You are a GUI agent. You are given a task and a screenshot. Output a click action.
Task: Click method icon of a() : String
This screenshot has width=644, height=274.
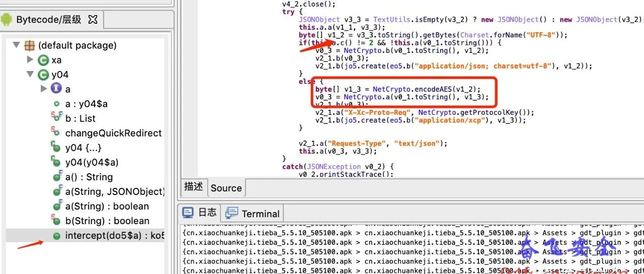tap(57, 177)
